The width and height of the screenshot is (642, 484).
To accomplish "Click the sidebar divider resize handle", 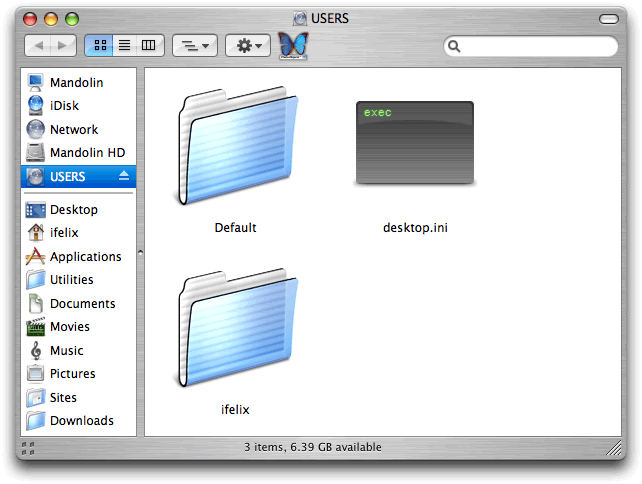I will [140, 252].
